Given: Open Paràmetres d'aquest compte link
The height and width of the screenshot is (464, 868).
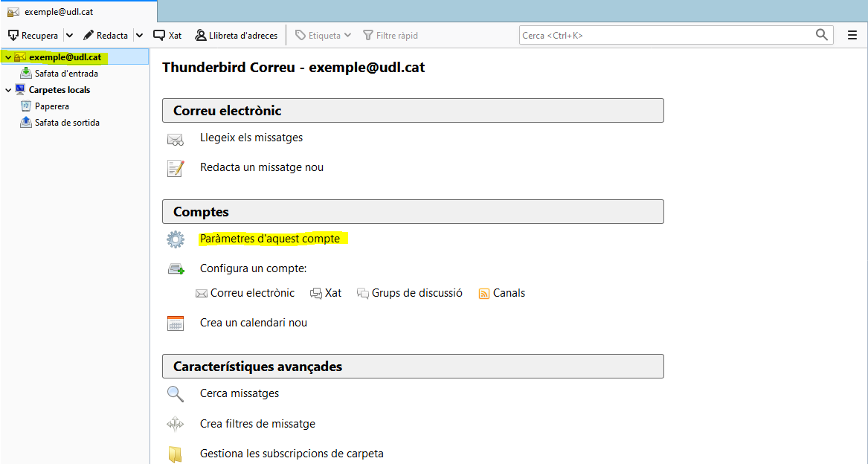Looking at the screenshot, I should pos(269,239).
